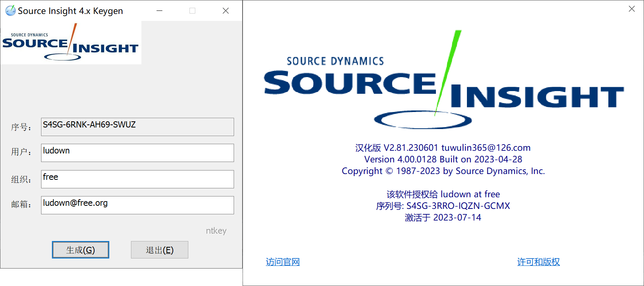The height and width of the screenshot is (286, 644).
Task: Click the 生成(G) generate button
Action: tap(81, 250)
